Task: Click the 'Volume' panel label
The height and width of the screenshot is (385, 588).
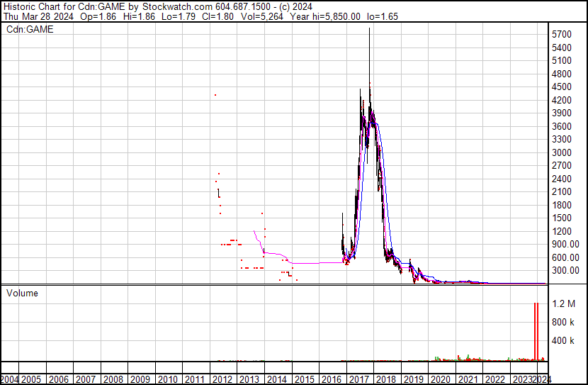Action: pos(22,293)
